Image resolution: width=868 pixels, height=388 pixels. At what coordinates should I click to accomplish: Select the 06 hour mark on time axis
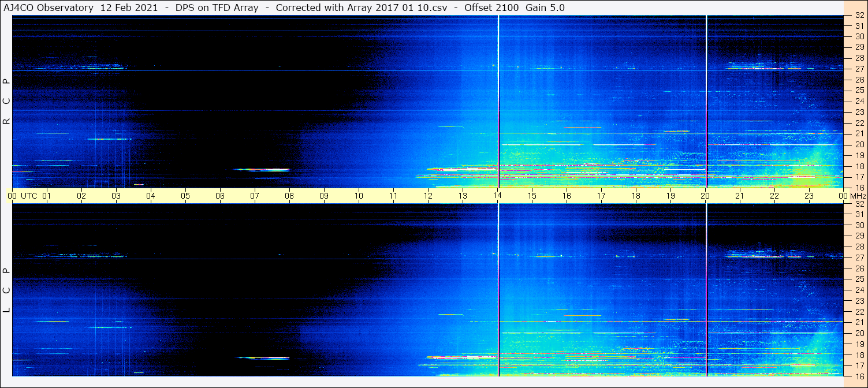pyautogui.click(x=220, y=196)
